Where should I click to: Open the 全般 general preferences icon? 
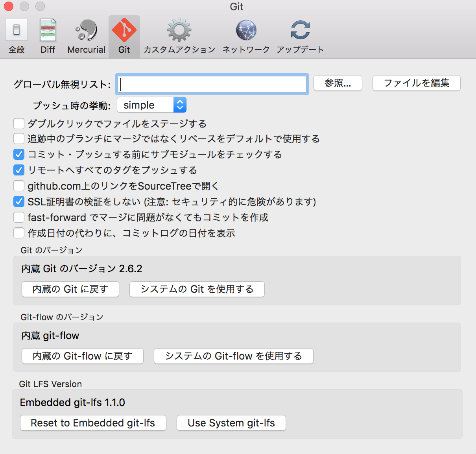[x=17, y=30]
